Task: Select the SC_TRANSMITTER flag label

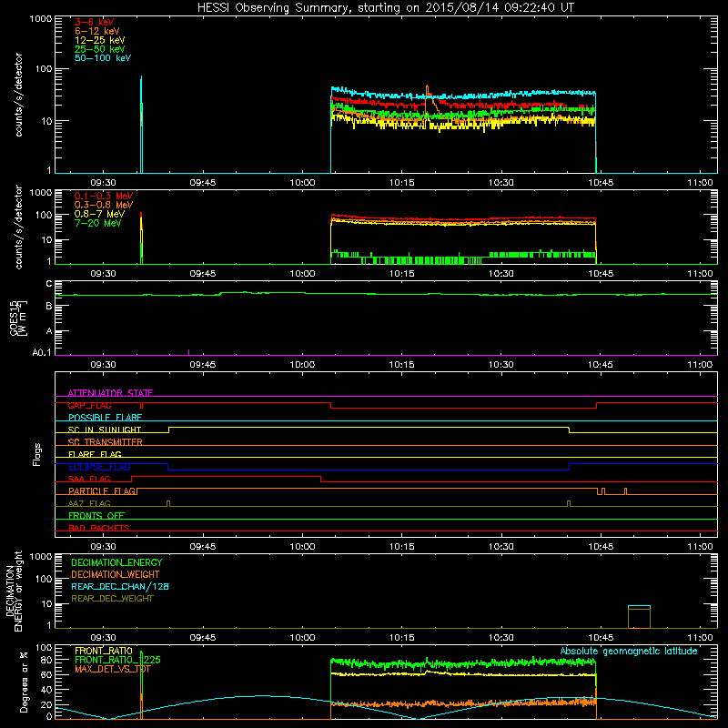Action: [x=105, y=442]
